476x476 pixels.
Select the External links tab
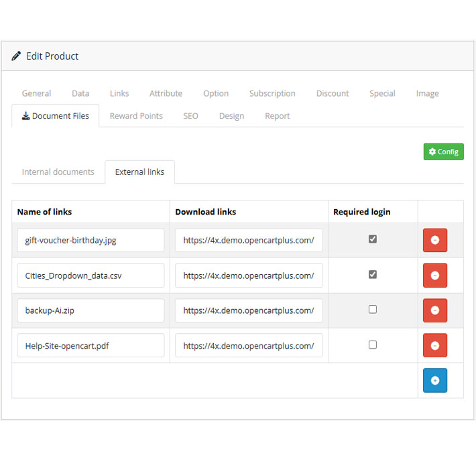(x=139, y=172)
